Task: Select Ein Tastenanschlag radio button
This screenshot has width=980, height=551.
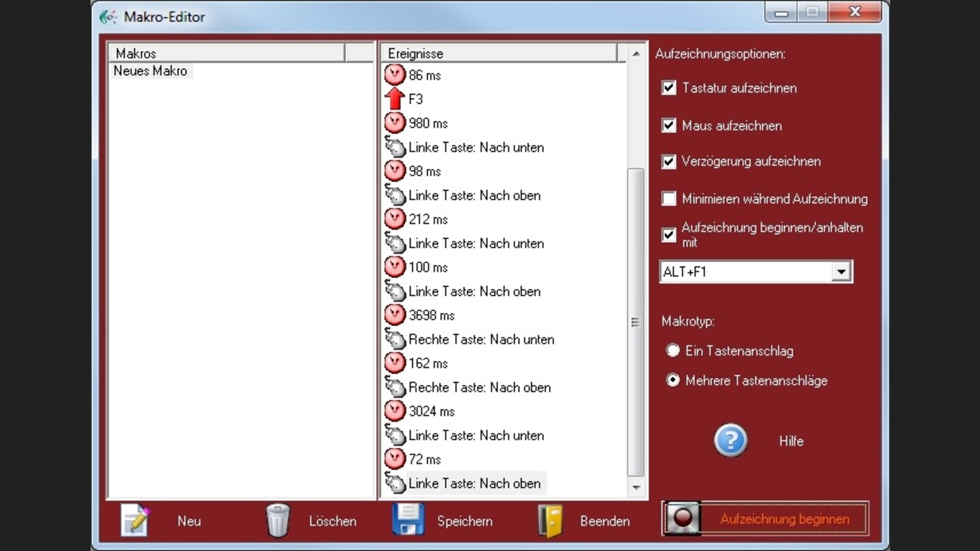Action: (x=673, y=350)
